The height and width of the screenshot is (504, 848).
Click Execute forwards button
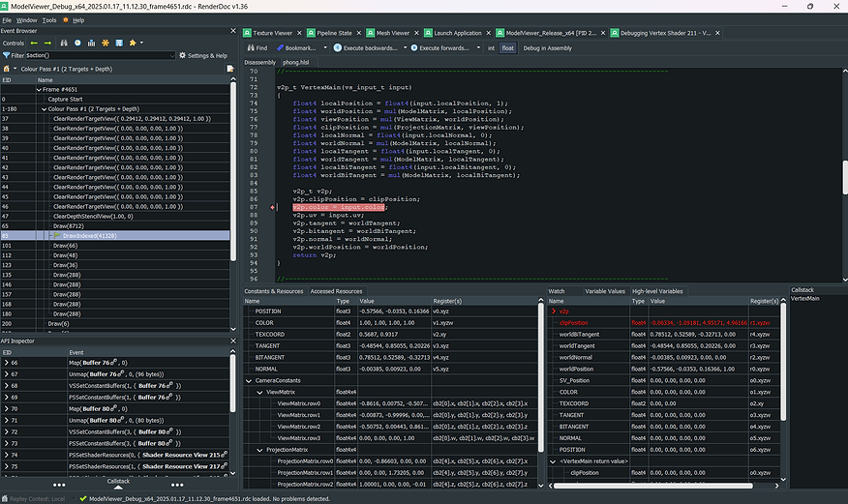point(439,47)
